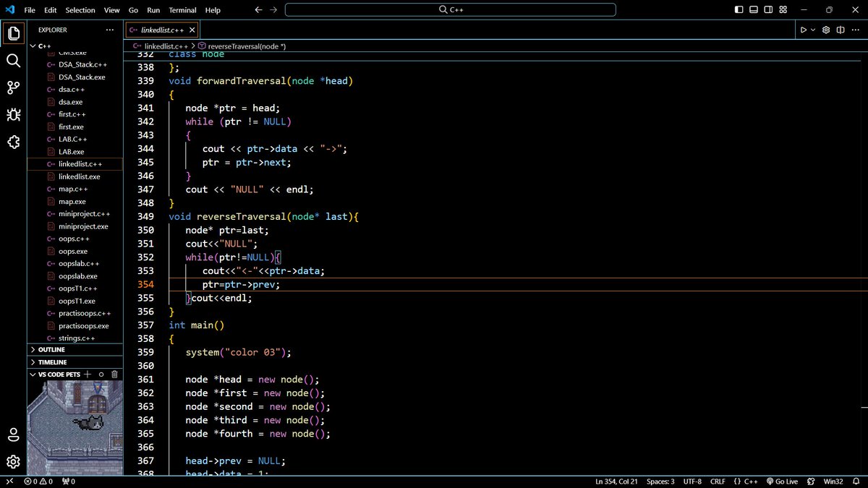Open the Run and Debug view

point(13,115)
